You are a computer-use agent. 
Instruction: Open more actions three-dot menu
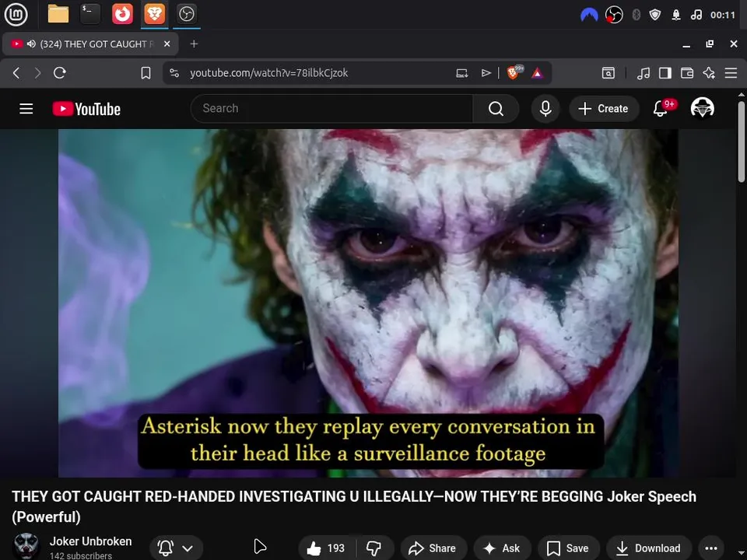pos(710,548)
